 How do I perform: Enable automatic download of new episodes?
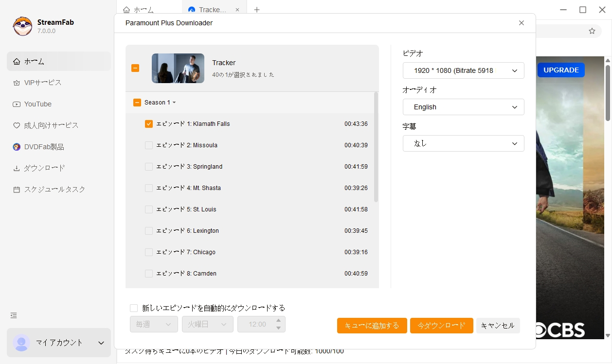point(134,308)
